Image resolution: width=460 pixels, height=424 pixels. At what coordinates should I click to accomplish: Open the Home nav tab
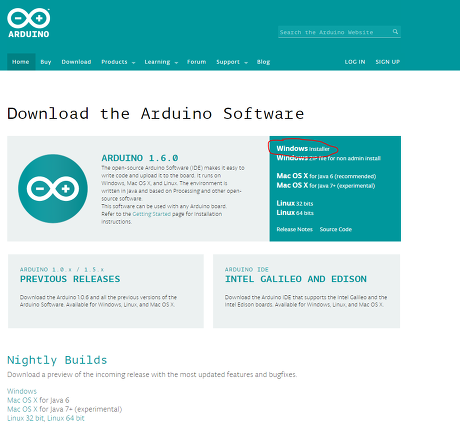tap(21, 62)
